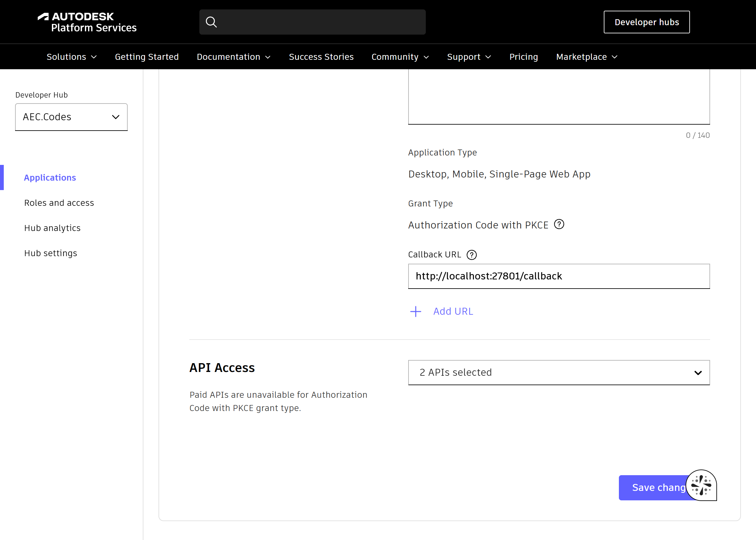Click the plus icon beside Add URL

click(x=415, y=312)
